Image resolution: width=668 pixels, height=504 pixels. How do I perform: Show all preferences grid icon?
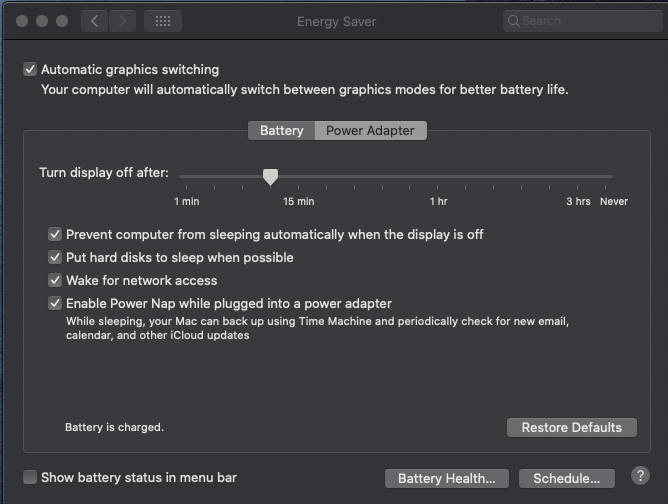163,21
